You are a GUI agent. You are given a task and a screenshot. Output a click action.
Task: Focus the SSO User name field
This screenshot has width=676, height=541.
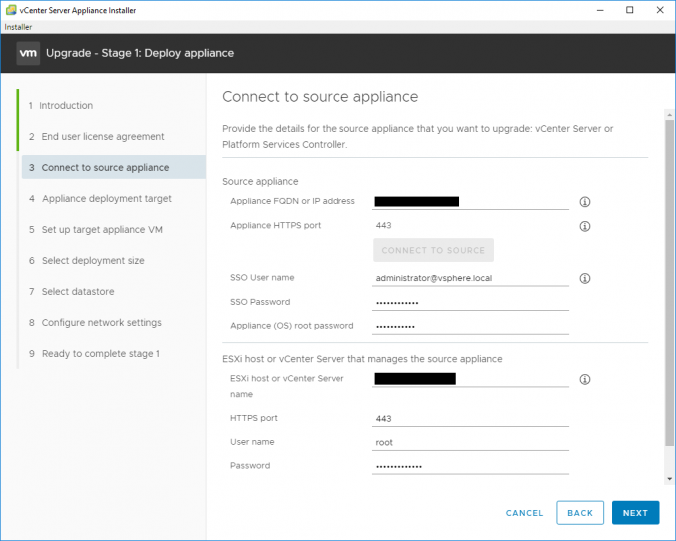[x=470, y=278]
